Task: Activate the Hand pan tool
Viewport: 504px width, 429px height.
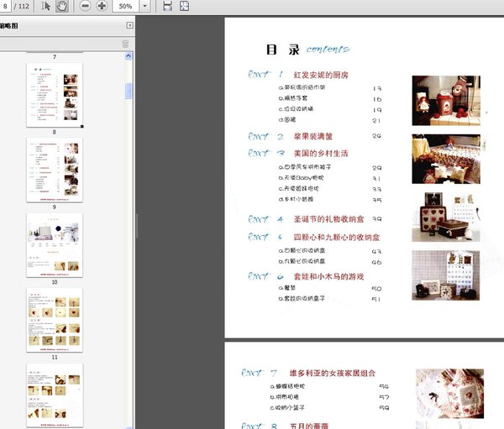Action: coord(61,6)
